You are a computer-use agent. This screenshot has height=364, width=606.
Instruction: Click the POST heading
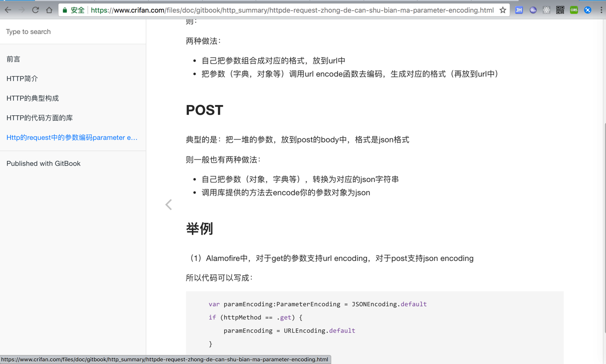click(x=205, y=110)
